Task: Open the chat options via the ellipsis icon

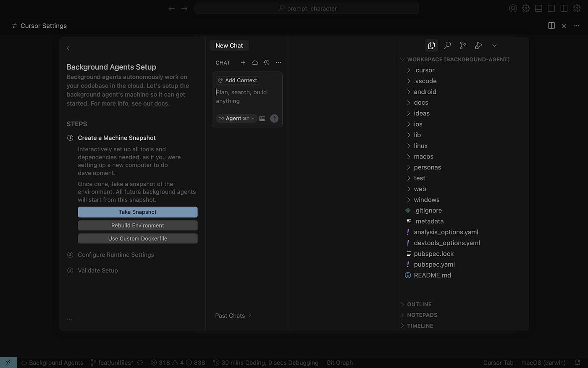Action: [x=278, y=62]
